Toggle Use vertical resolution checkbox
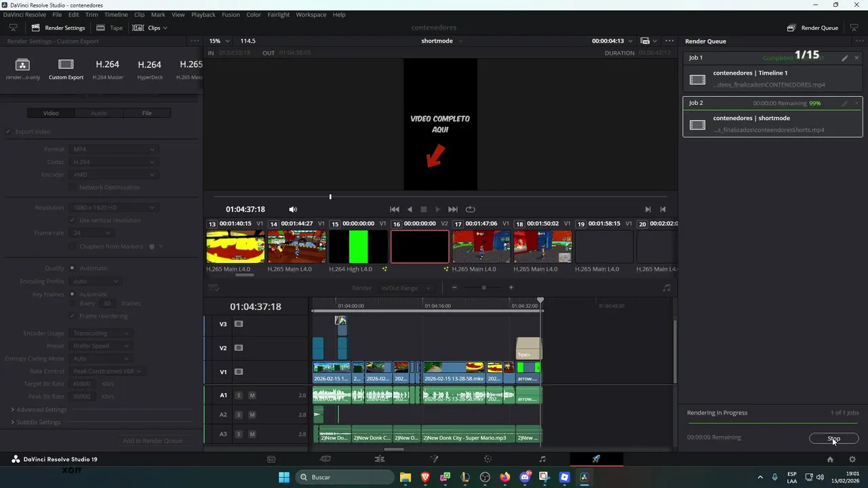 (x=73, y=220)
